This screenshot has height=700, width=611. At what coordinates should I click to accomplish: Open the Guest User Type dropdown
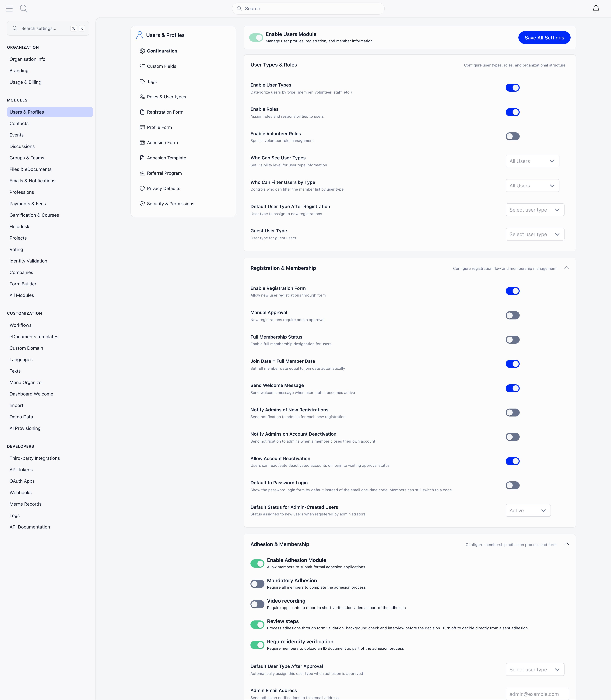[535, 234]
